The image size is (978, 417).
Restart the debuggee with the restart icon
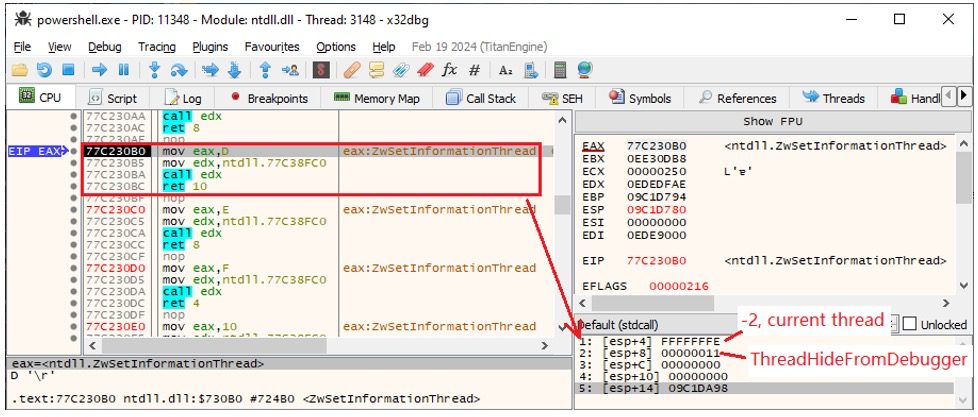[44, 70]
